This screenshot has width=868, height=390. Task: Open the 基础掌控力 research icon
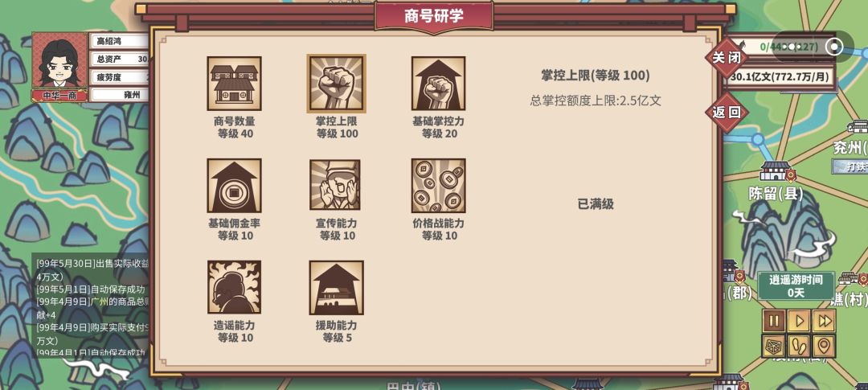click(439, 84)
